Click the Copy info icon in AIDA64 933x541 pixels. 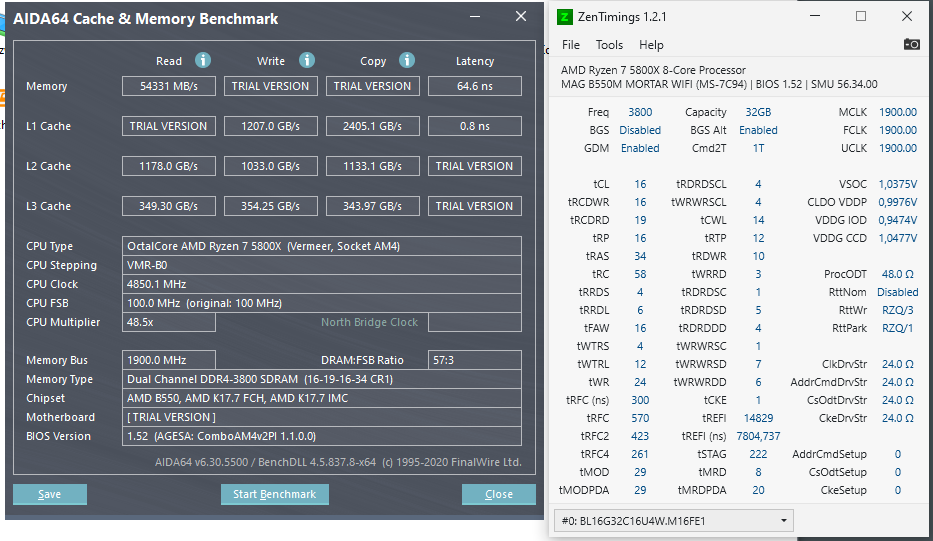(407, 61)
